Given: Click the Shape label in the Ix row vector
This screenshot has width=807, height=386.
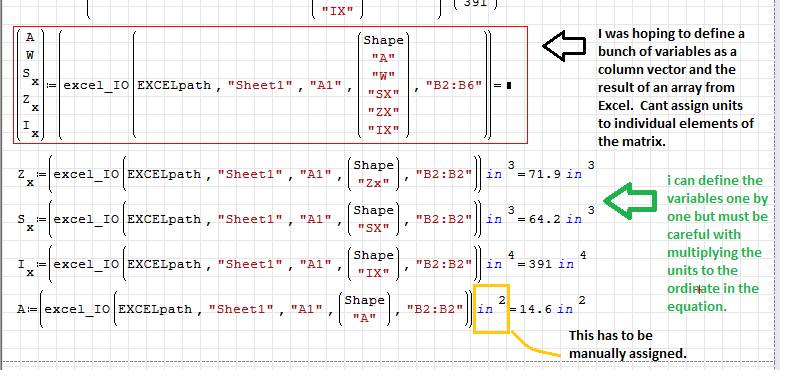Looking at the screenshot, I should pyautogui.click(x=374, y=255).
